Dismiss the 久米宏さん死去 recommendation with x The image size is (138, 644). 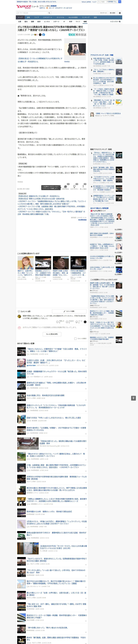86,366
